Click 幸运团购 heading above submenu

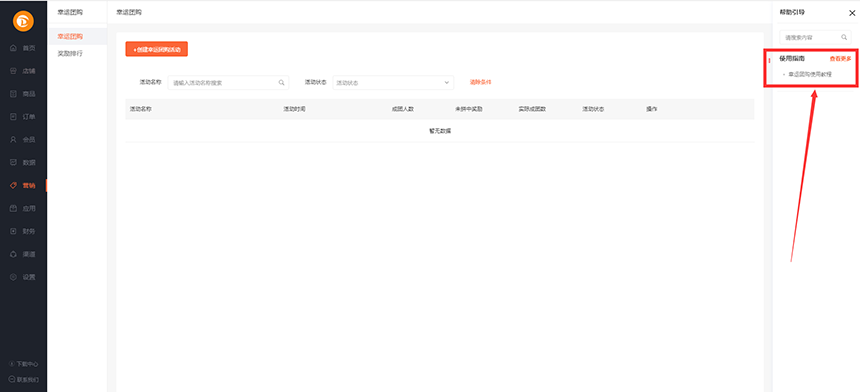click(70, 12)
